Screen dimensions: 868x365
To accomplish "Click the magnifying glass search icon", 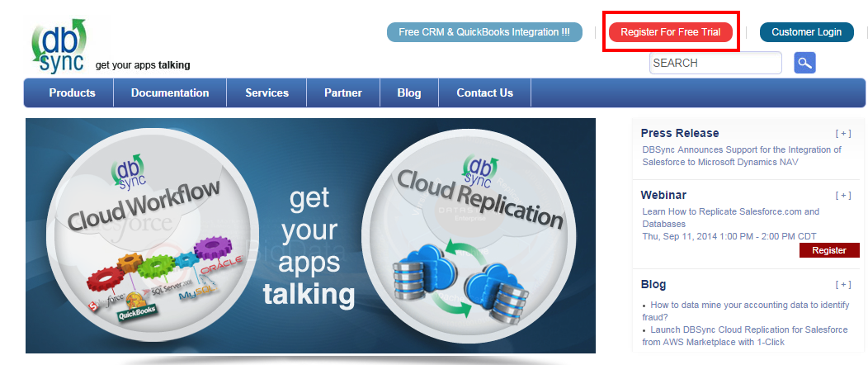I will pos(804,63).
